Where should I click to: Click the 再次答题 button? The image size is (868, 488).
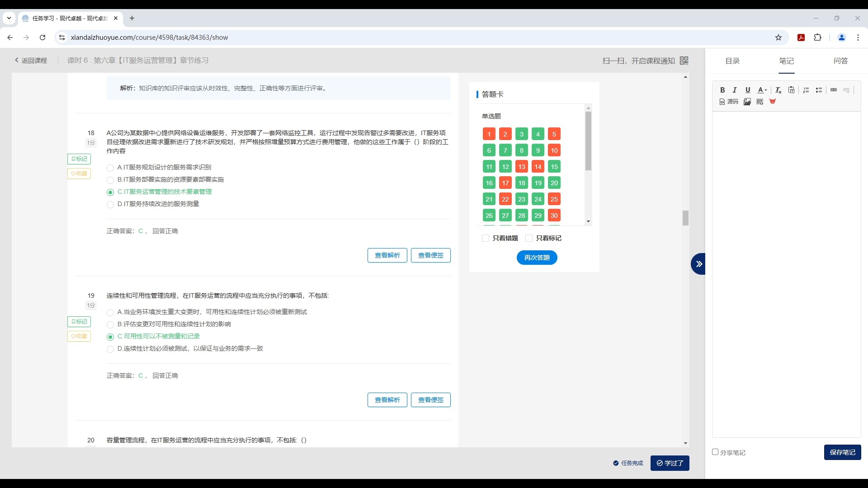[537, 258]
